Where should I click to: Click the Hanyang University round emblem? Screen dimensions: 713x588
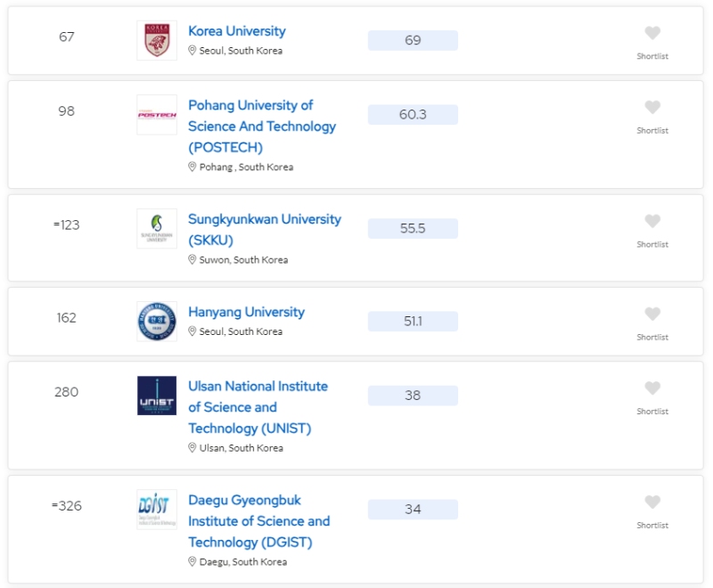pos(157,322)
